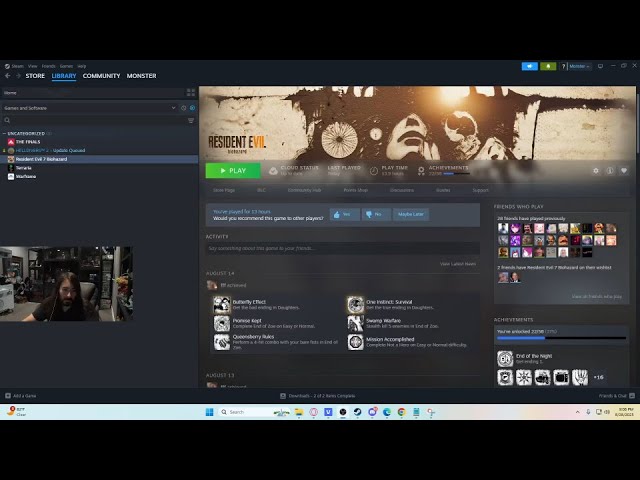
Task: Click the achievements trophy icon
Action: point(421,171)
